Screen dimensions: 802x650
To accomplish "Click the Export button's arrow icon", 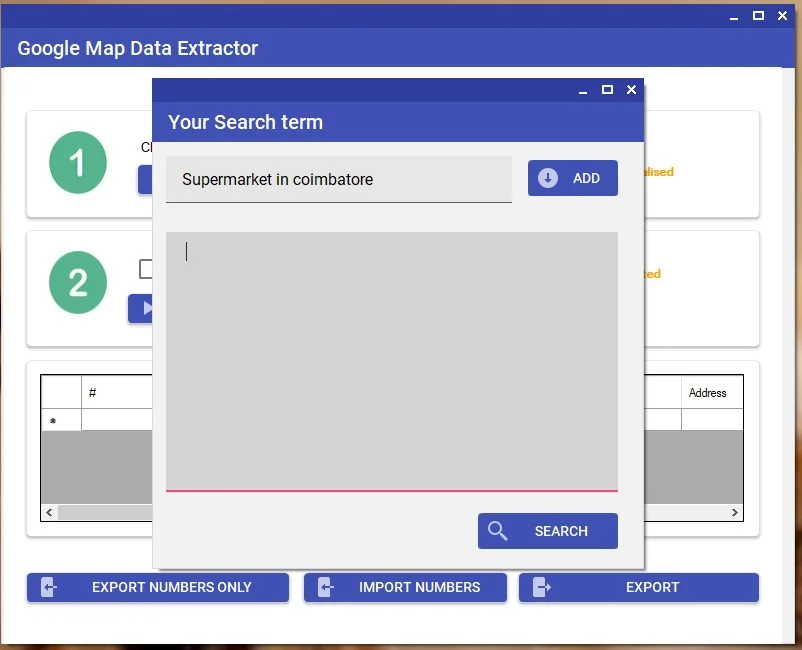I will pos(541,588).
